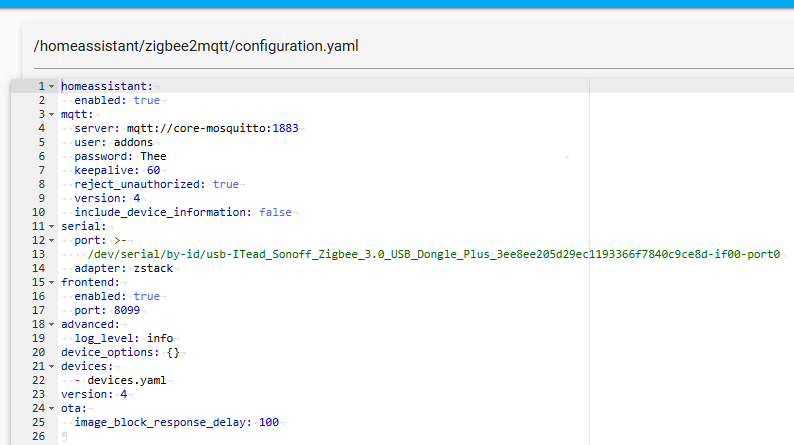Viewport: 794px width, 445px height.
Task: Fold the serial block on line 11
Action: coord(52,227)
